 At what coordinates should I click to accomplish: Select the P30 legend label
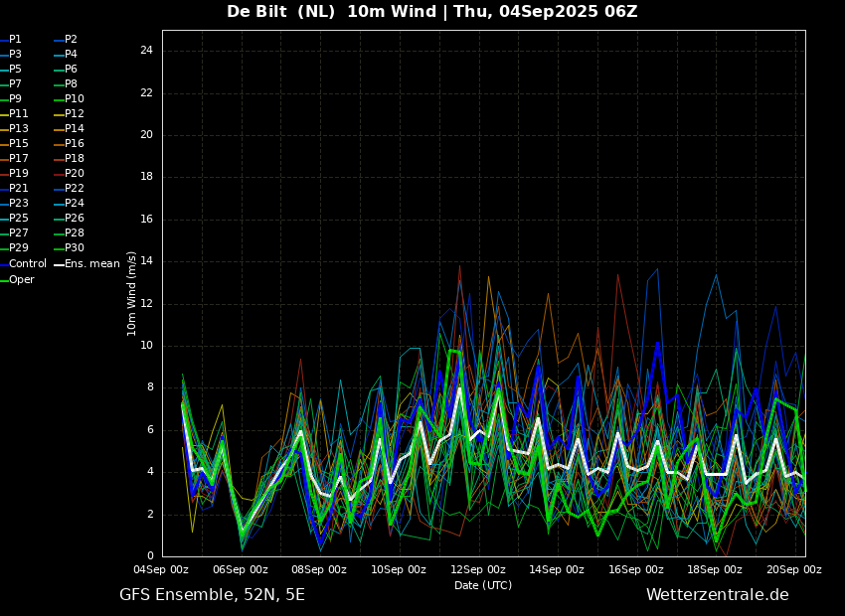(x=75, y=247)
